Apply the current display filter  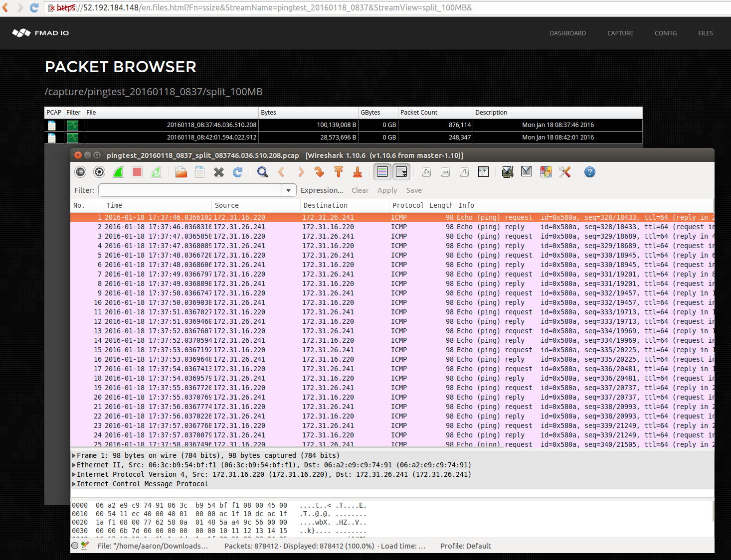pyautogui.click(x=387, y=190)
